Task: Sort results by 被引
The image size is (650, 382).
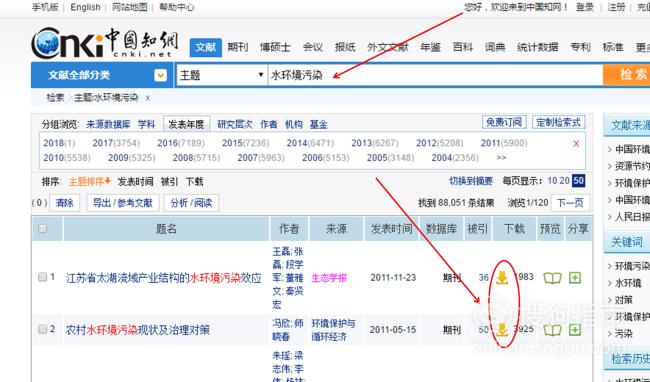Action: (x=169, y=181)
